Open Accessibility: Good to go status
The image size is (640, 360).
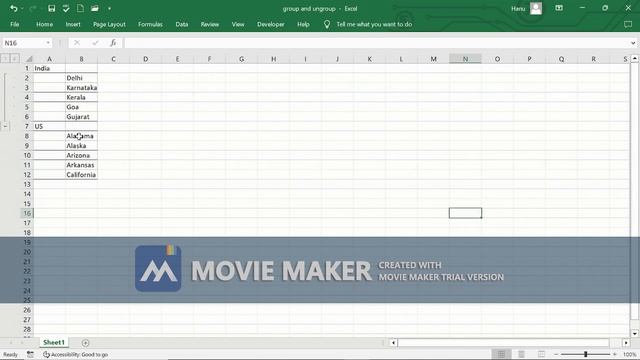pos(76,354)
